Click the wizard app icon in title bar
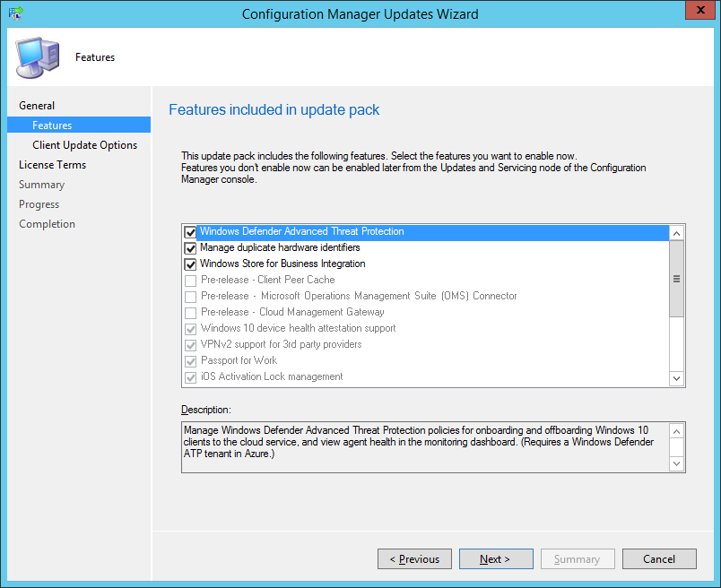 coord(15,13)
